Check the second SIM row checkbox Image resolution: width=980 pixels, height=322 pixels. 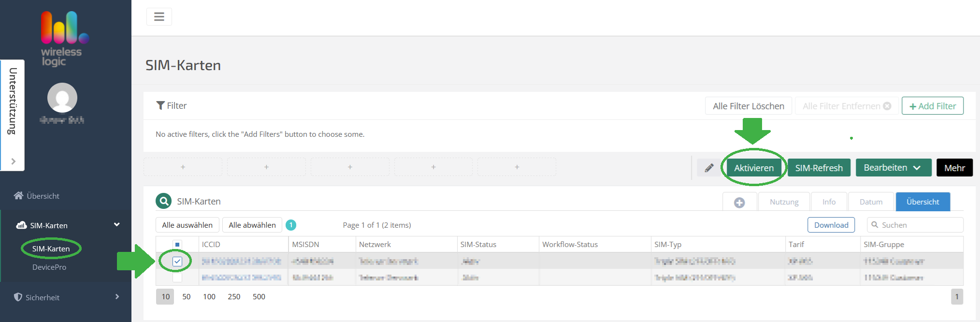(x=177, y=278)
